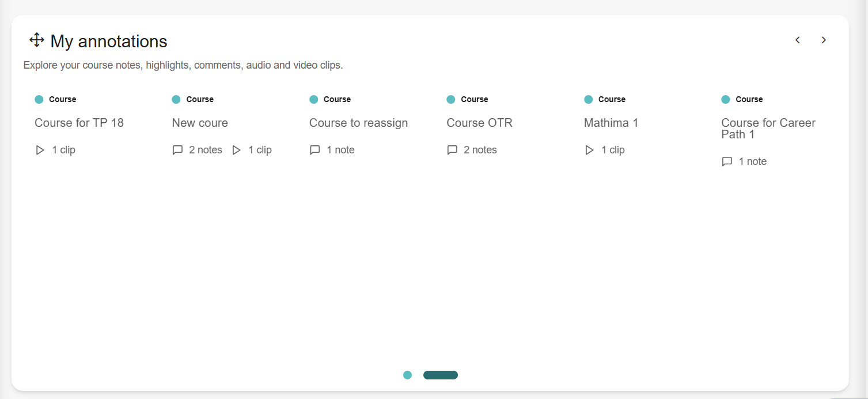Go to previous annotations page arrow
The image size is (868, 399).
click(x=798, y=40)
